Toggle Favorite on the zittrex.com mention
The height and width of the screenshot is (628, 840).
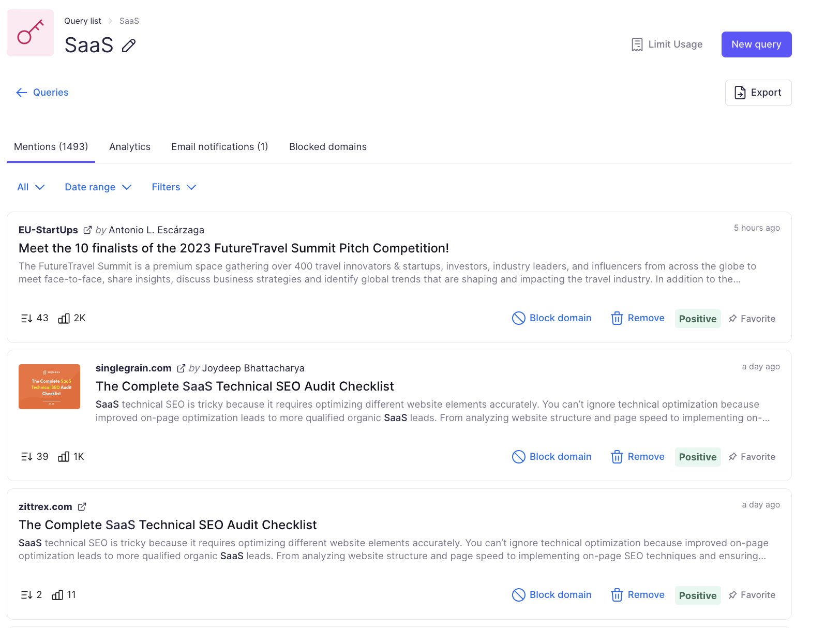(x=752, y=595)
